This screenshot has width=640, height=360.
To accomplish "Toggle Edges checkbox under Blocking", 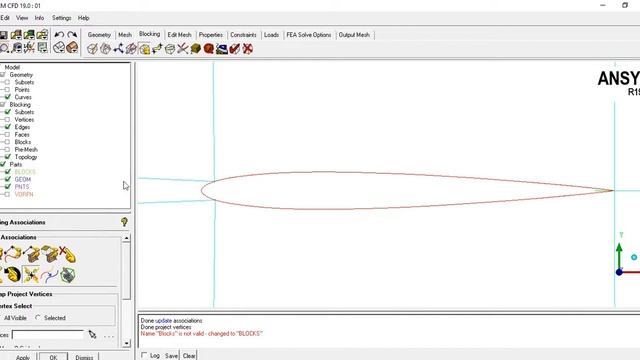I will click(7, 127).
